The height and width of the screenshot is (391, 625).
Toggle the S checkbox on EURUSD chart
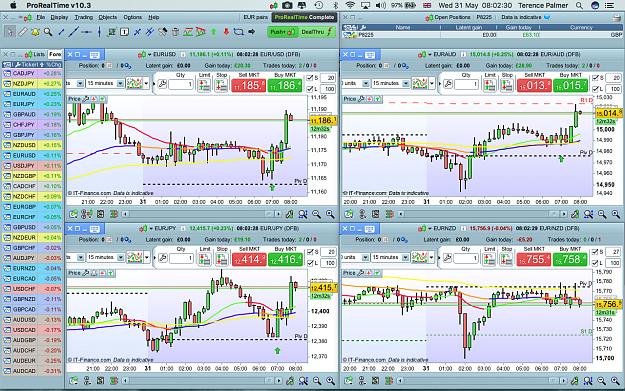tap(310, 78)
